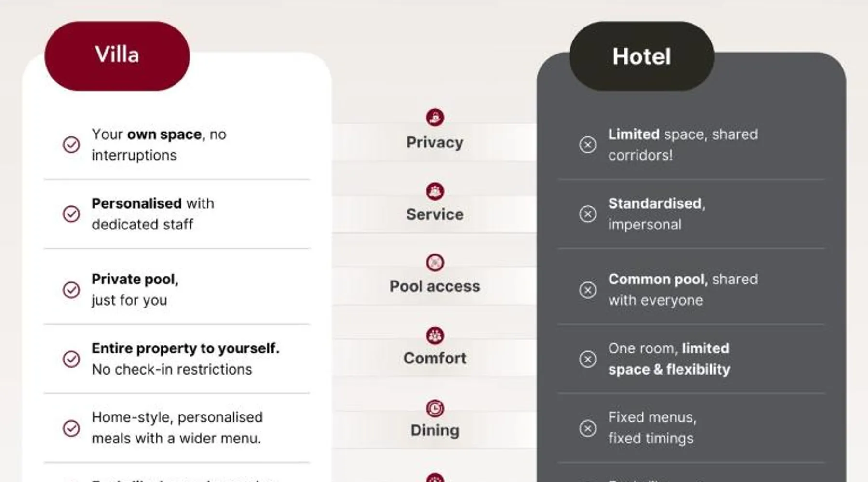Click the Dining label text

(x=435, y=430)
